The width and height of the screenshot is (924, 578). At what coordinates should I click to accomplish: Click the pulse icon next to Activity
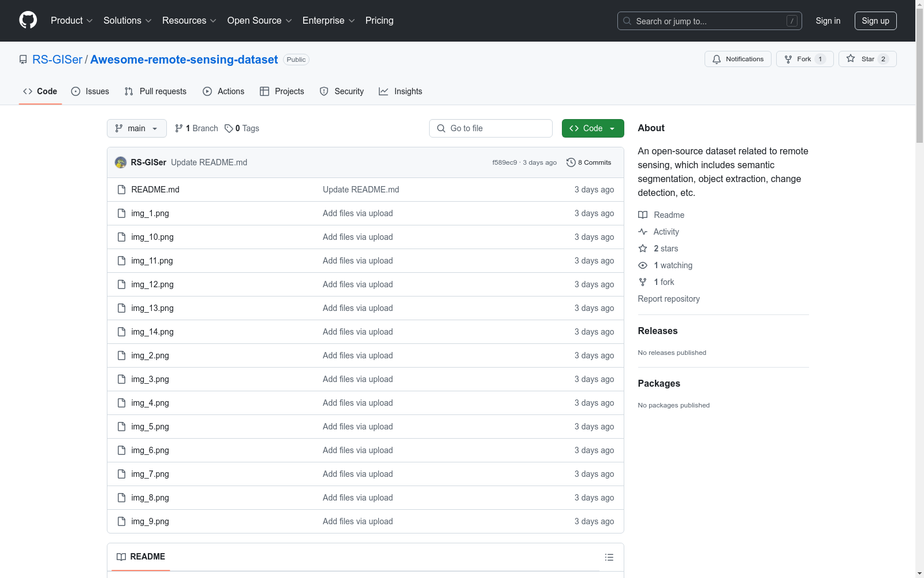click(x=643, y=232)
